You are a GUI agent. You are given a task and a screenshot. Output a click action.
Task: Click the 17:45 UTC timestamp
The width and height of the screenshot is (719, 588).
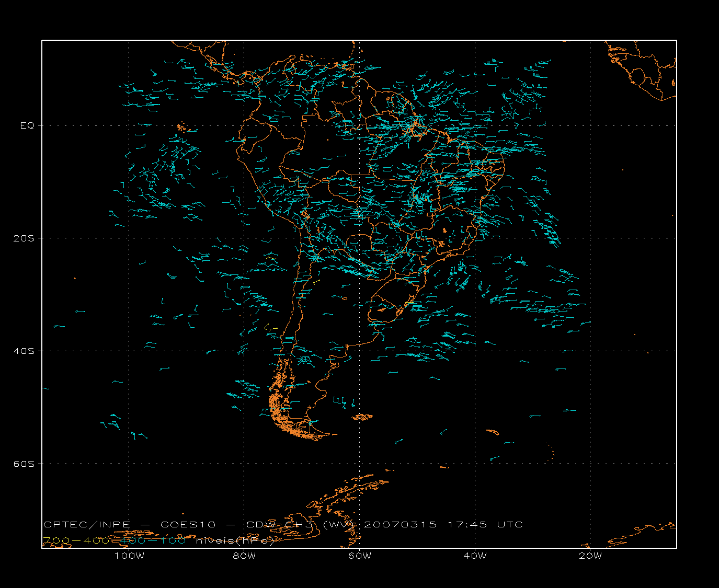(485, 524)
